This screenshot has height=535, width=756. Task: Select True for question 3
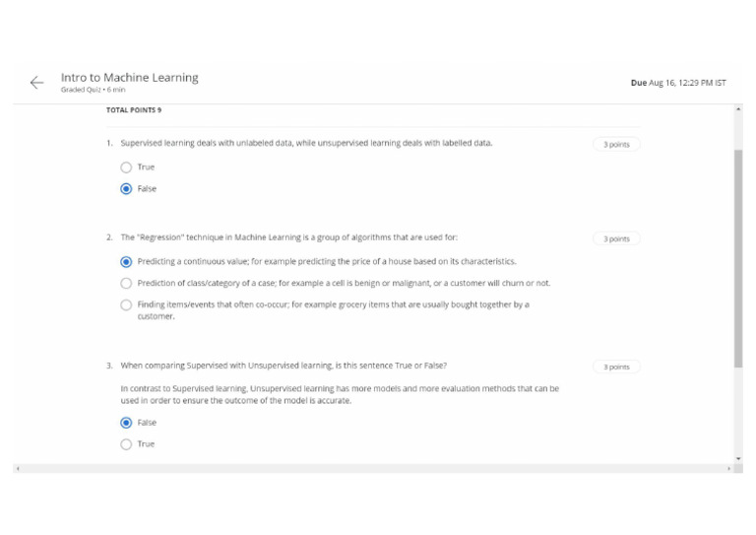[126, 444]
